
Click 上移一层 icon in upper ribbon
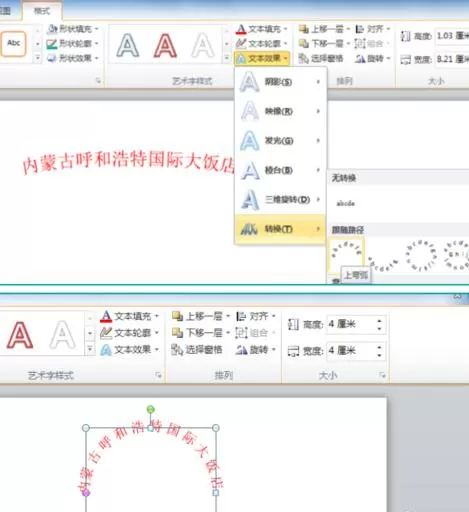(303, 29)
